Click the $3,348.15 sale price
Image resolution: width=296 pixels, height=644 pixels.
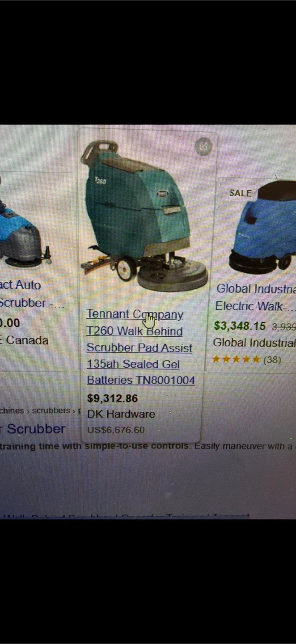click(240, 326)
